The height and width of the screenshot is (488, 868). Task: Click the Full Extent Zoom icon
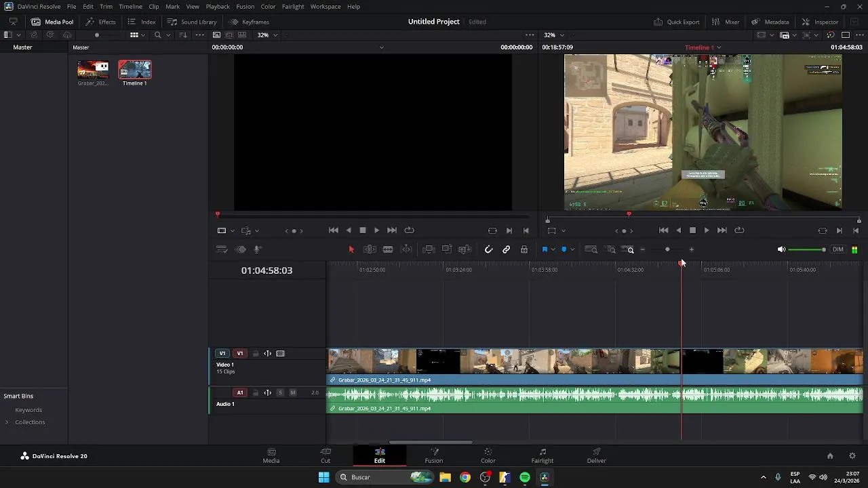tap(591, 249)
